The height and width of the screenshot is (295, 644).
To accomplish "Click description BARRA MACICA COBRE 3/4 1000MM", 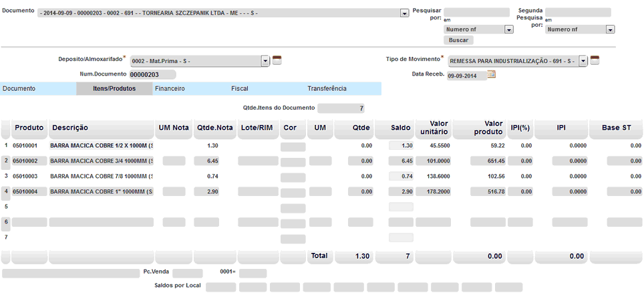I will (x=102, y=161).
